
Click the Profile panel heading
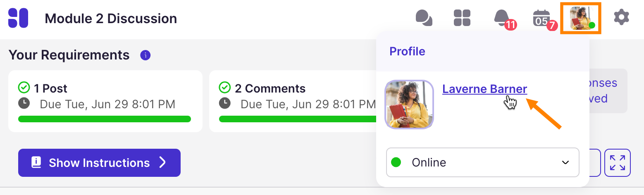[x=407, y=51]
